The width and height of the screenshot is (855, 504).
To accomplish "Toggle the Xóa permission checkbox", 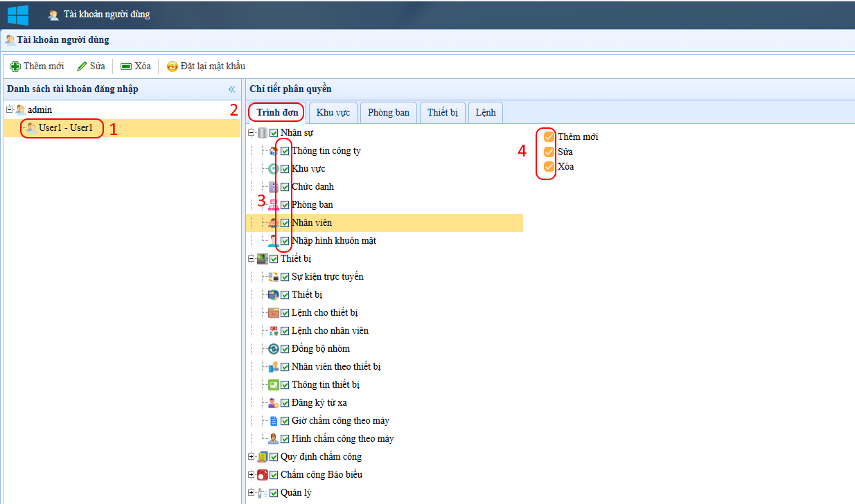I will (x=549, y=167).
